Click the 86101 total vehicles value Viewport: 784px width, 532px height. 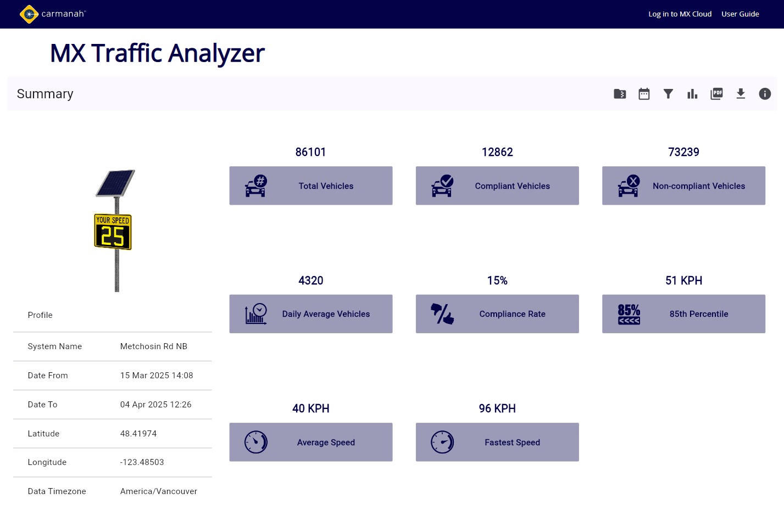click(311, 152)
